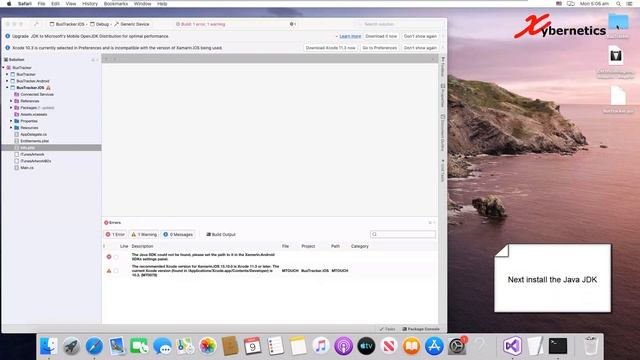This screenshot has height=360, width=640.
Task: Open Photos from the Dock
Action: pyautogui.click(x=207, y=346)
